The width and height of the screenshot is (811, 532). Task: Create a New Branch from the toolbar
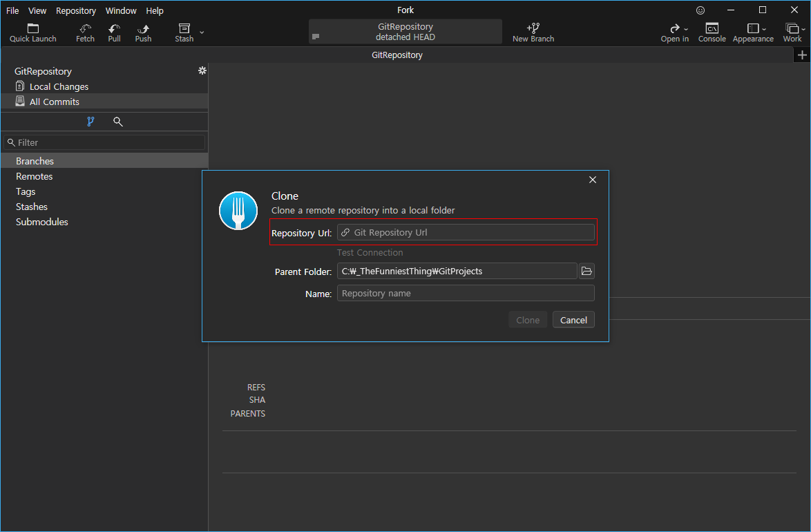[x=533, y=32]
